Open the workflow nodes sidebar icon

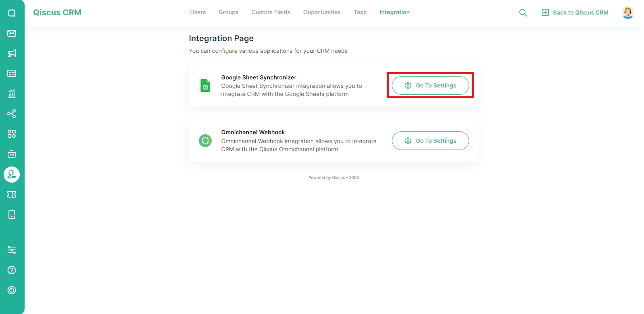coord(12,114)
